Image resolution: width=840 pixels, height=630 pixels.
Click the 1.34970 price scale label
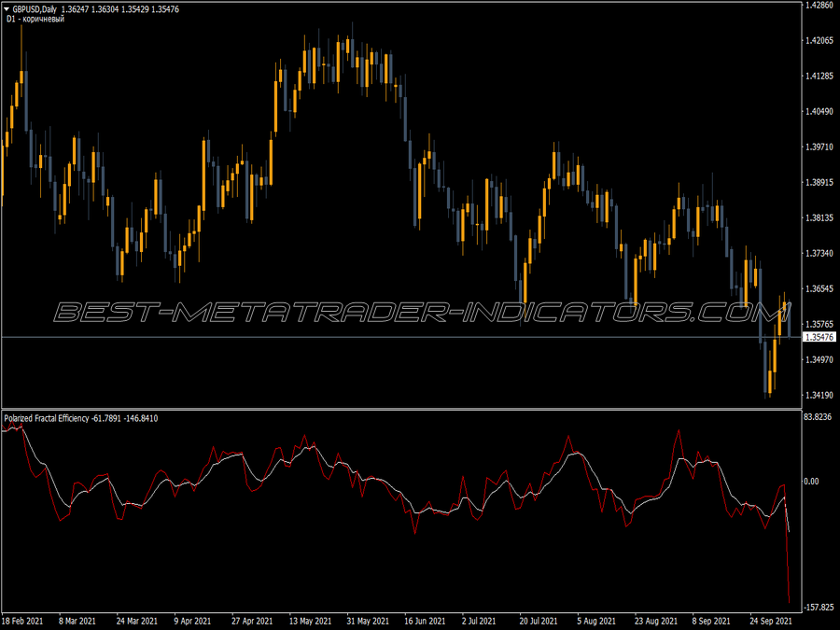tap(819, 359)
